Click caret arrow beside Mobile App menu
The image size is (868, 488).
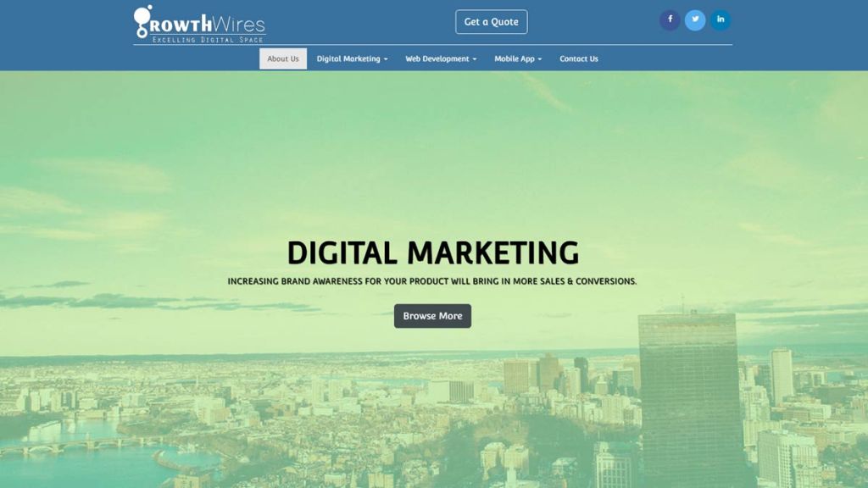(x=540, y=59)
